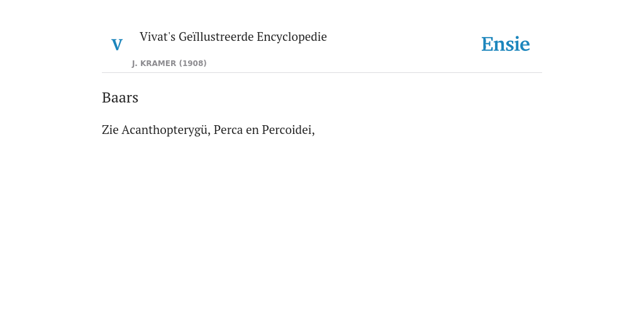The width and height of the screenshot is (644, 322).
Task: Click the J. initial in the author byline
Action: pos(135,64)
